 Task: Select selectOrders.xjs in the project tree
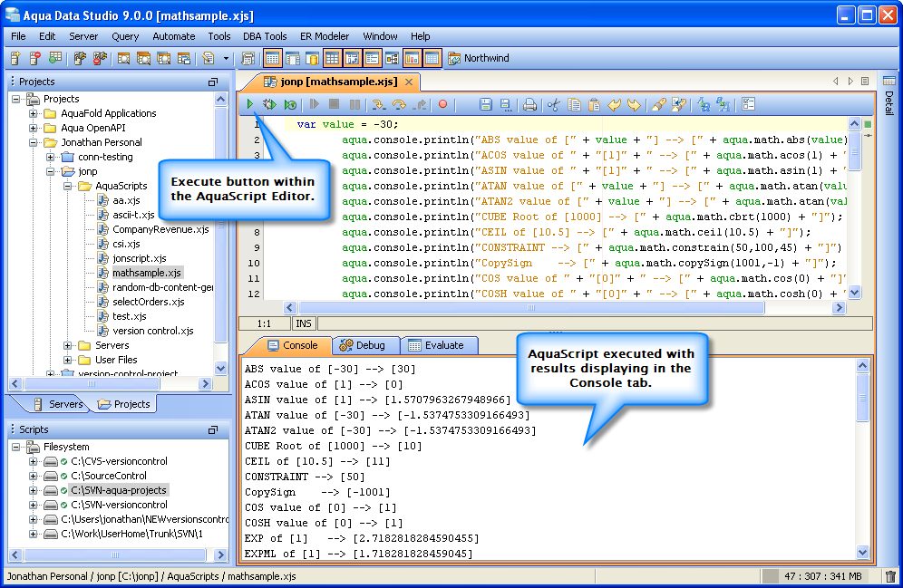point(148,302)
